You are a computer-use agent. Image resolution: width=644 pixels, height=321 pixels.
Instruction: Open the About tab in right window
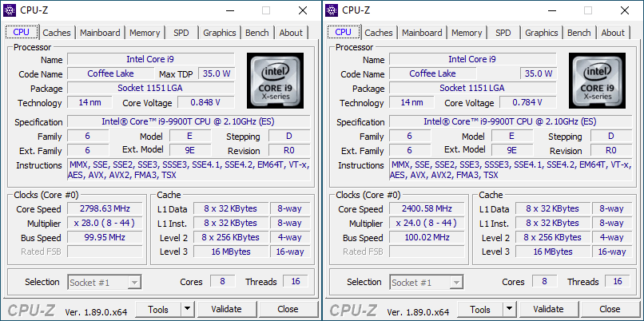pos(613,33)
